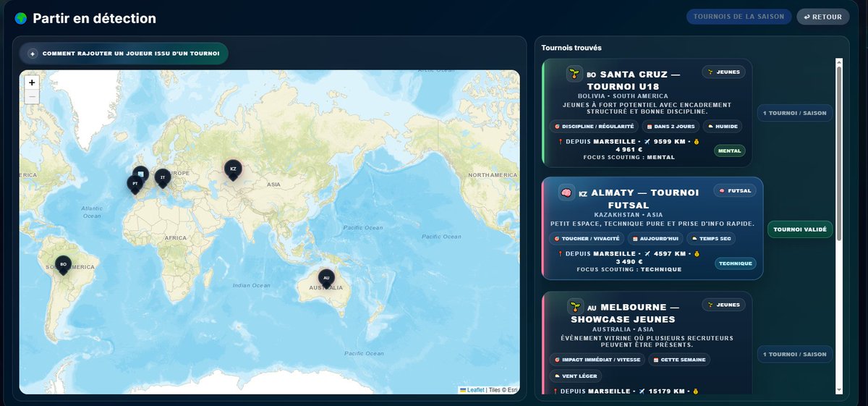This screenshot has height=406, width=868.
Task: Click the Bolivia • South America text
Action: pos(623,96)
